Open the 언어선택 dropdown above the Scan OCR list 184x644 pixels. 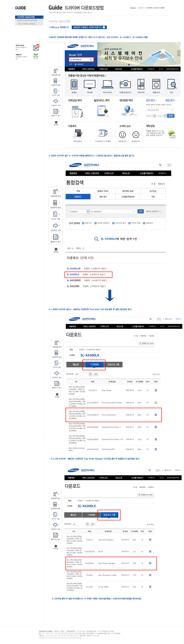(x=80, y=524)
